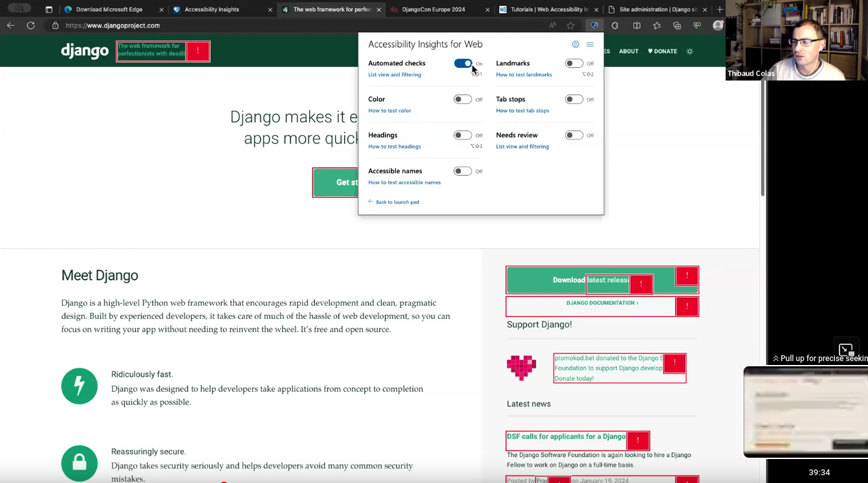
Task: Open Accessibility Insights hamburger menu
Action: point(590,44)
